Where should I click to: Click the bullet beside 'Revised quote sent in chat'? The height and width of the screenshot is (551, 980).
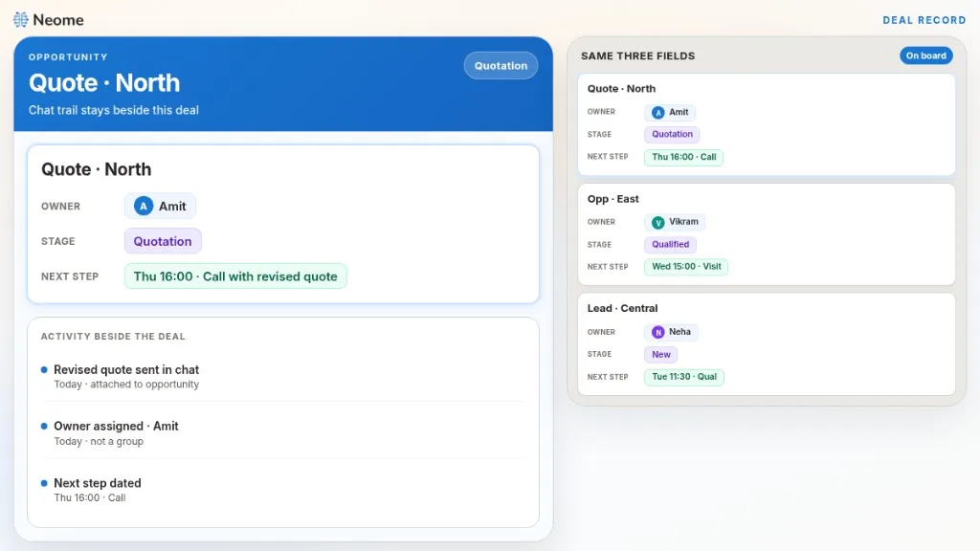44,370
